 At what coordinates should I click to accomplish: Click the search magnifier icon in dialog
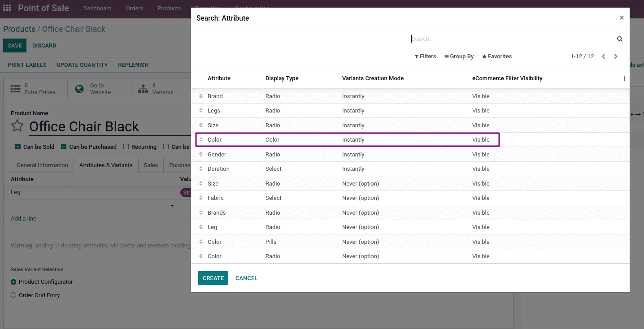pos(619,39)
